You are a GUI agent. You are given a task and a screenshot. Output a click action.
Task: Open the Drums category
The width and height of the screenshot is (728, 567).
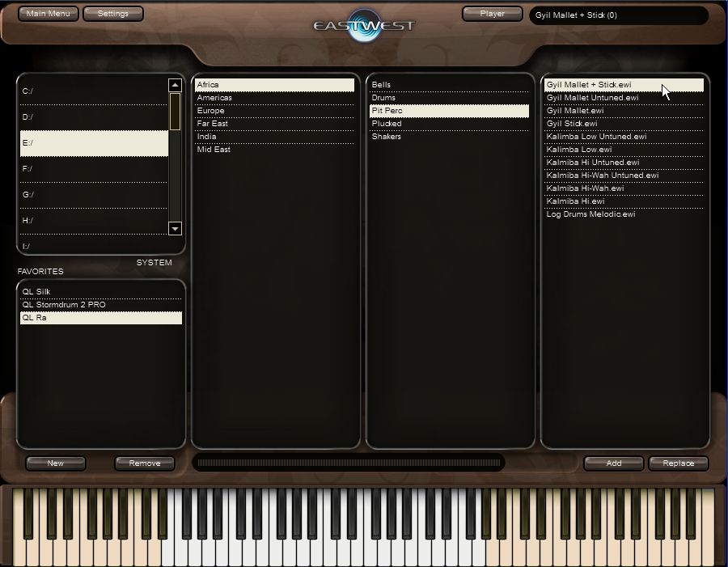(x=449, y=98)
